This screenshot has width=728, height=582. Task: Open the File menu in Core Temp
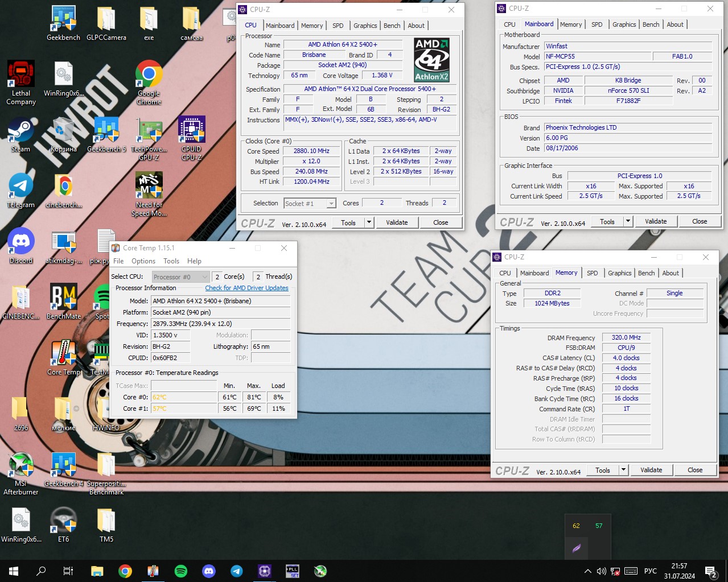(x=118, y=261)
